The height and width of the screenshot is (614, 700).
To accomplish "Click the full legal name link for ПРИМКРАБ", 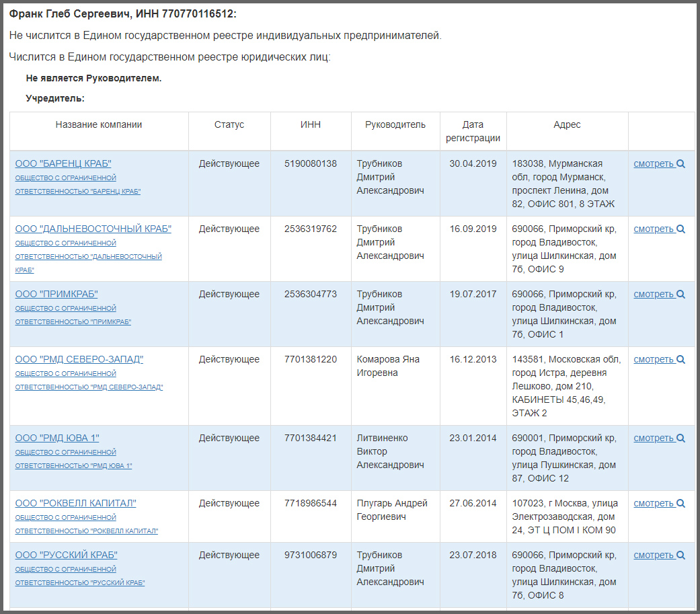I will tap(73, 315).
